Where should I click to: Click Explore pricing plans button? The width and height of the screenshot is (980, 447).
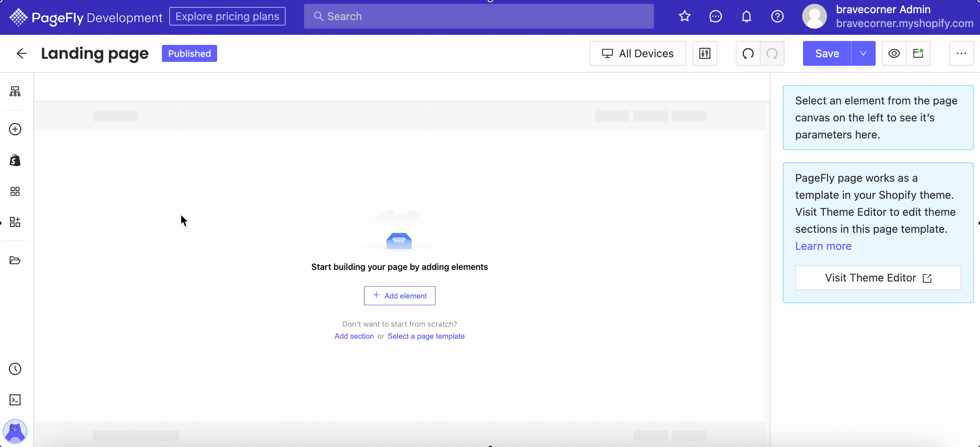coord(227,16)
